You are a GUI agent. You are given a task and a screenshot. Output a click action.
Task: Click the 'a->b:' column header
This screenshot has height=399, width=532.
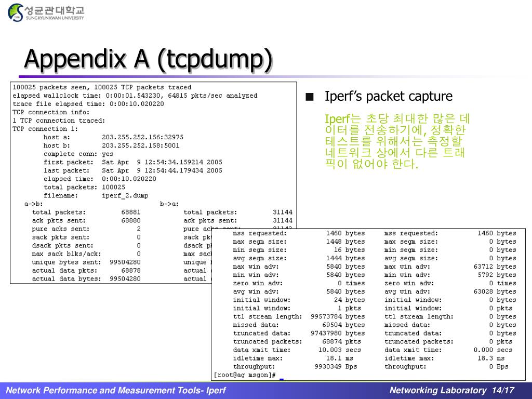[x=34, y=204]
